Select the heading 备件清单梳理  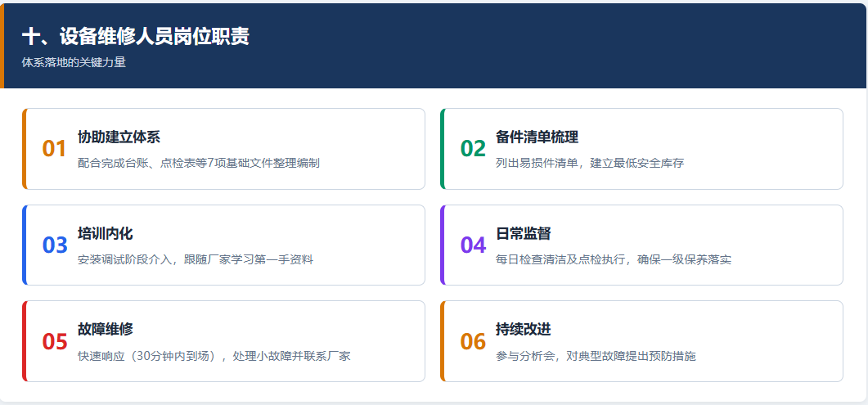[x=537, y=137]
